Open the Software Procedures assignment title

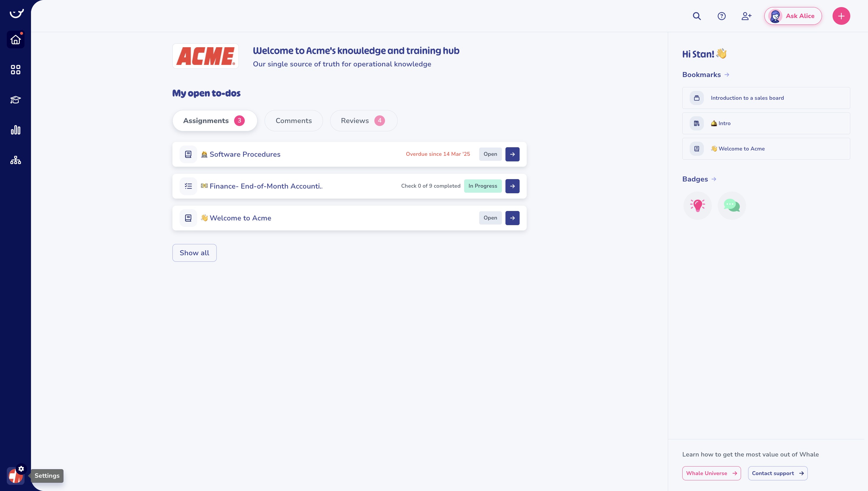[x=241, y=154]
